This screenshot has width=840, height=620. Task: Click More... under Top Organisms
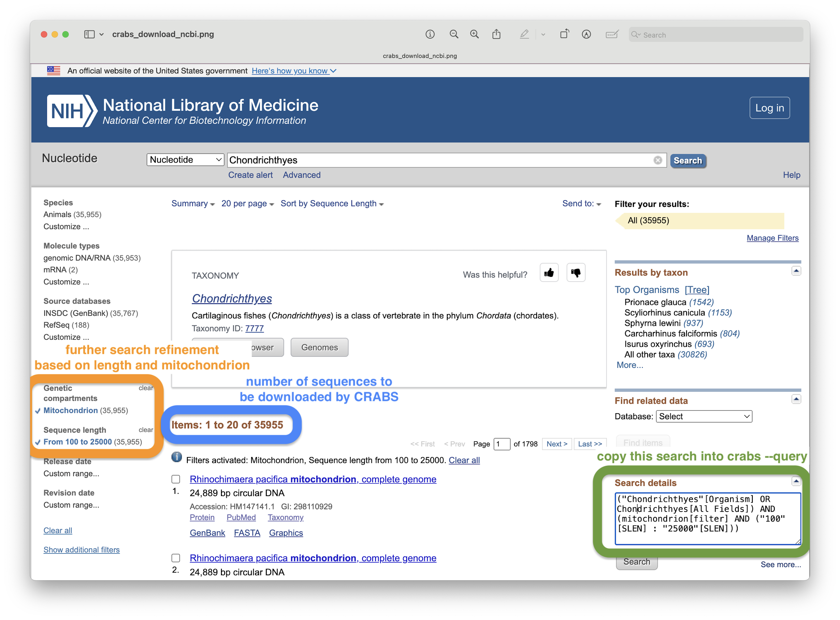630,365
